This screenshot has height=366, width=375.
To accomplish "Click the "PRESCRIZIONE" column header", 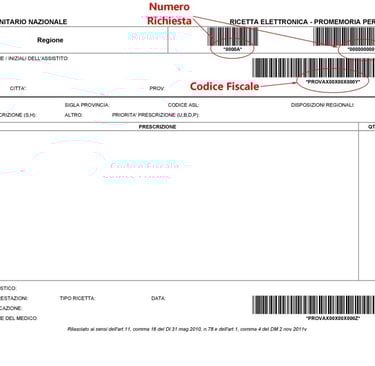I will (157, 127).
